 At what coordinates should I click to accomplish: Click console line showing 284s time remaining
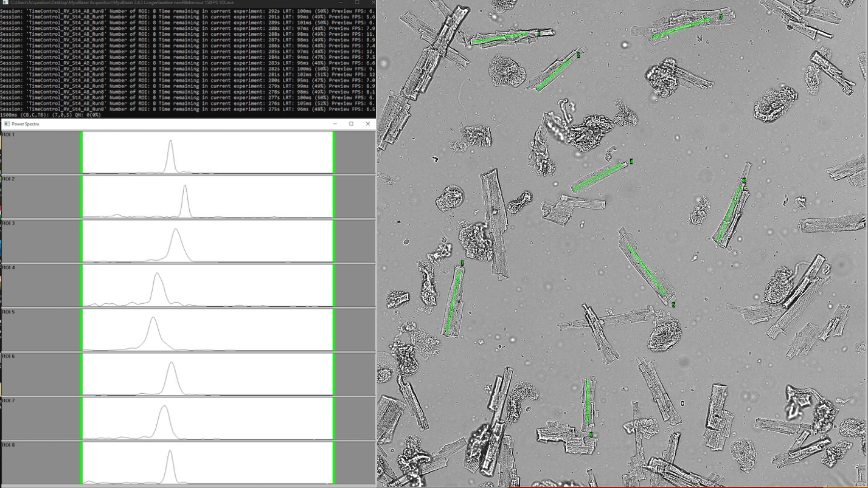tap(187, 57)
